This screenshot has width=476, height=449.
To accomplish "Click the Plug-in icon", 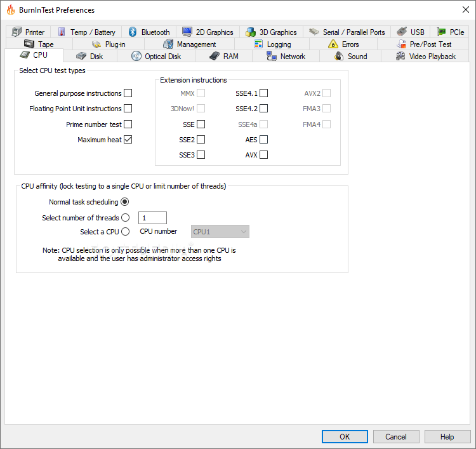I will (96, 44).
